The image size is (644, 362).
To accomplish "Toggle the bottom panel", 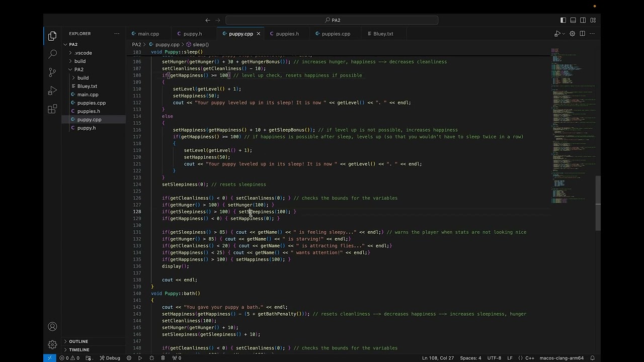I will pyautogui.click(x=573, y=20).
